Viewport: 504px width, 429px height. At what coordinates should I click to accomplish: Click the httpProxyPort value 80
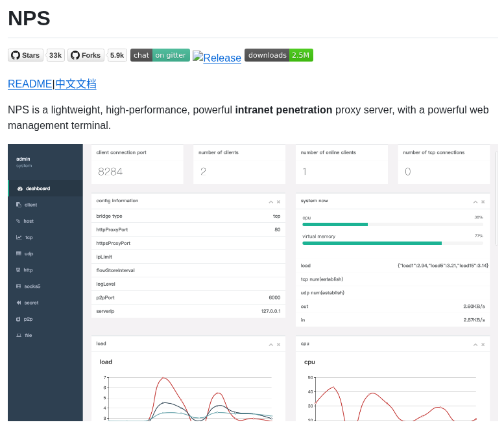(278, 229)
